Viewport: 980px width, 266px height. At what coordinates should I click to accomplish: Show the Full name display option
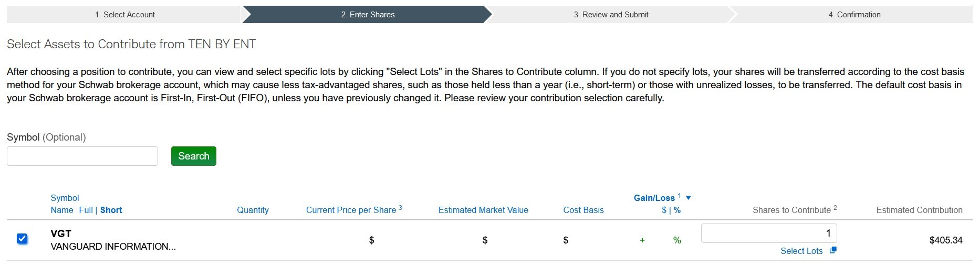pyautogui.click(x=86, y=210)
